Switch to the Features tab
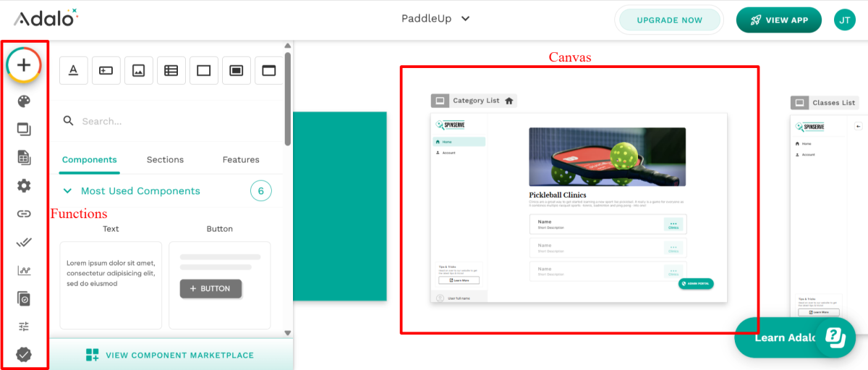 click(241, 159)
